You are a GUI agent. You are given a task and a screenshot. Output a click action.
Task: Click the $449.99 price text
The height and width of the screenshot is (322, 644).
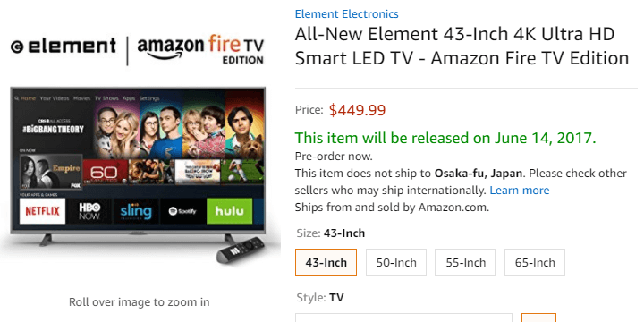(x=357, y=110)
